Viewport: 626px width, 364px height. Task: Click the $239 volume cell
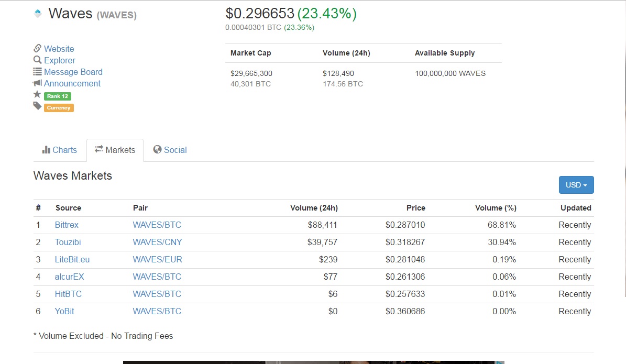pyautogui.click(x=328, y=259)
